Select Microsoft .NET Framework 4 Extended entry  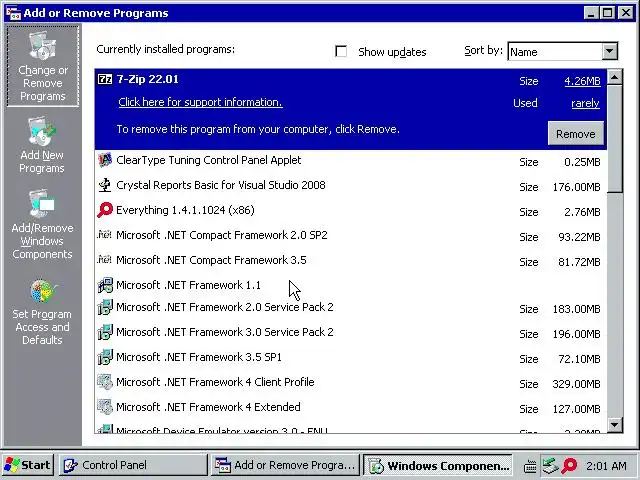point(351,407)
